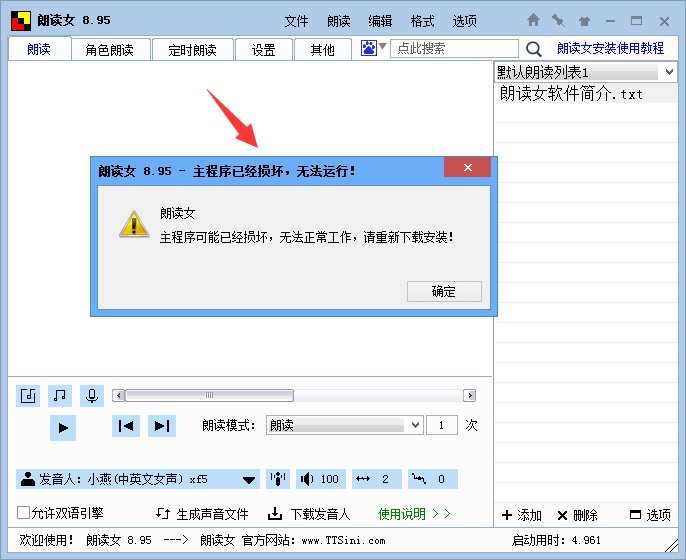
Task: Click 下载发音人 button
Action: [x=309, y=514]
